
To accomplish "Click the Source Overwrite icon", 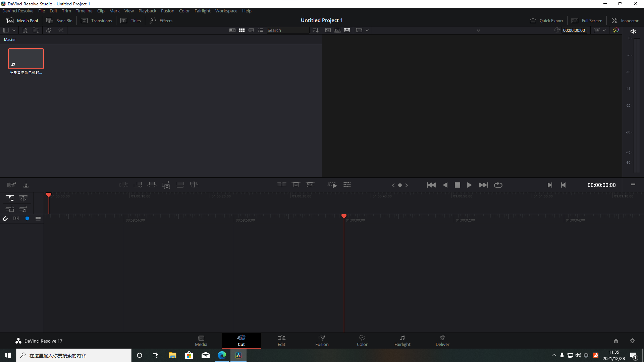I will tap(194, 185).
